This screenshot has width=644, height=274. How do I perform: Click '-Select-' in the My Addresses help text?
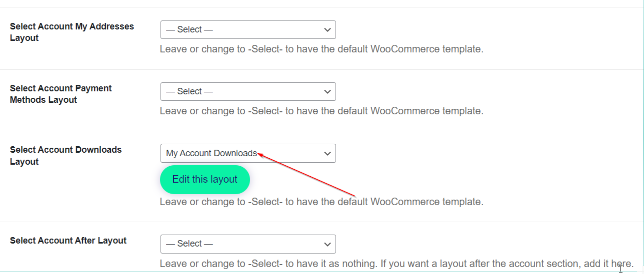point(265,49)
